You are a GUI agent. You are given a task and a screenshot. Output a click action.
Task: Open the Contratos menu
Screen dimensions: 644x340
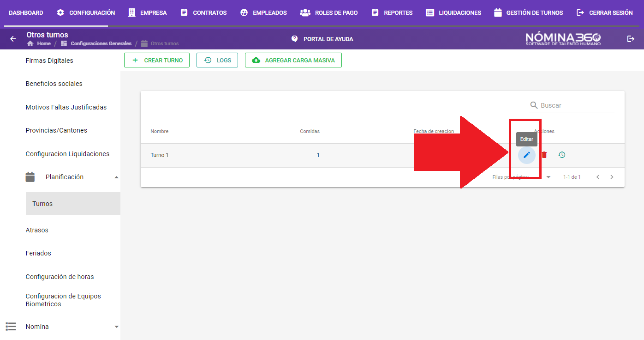pos(203,13)
